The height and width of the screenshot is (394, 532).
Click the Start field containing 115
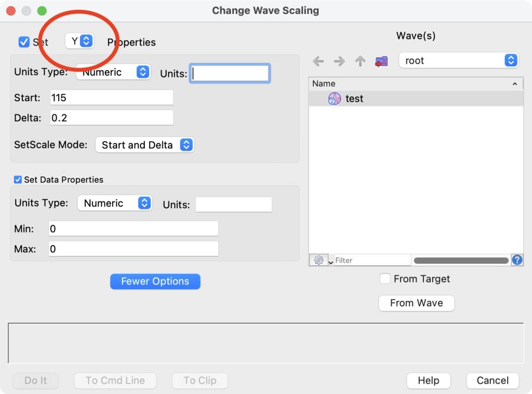click(x=112, y=98)
